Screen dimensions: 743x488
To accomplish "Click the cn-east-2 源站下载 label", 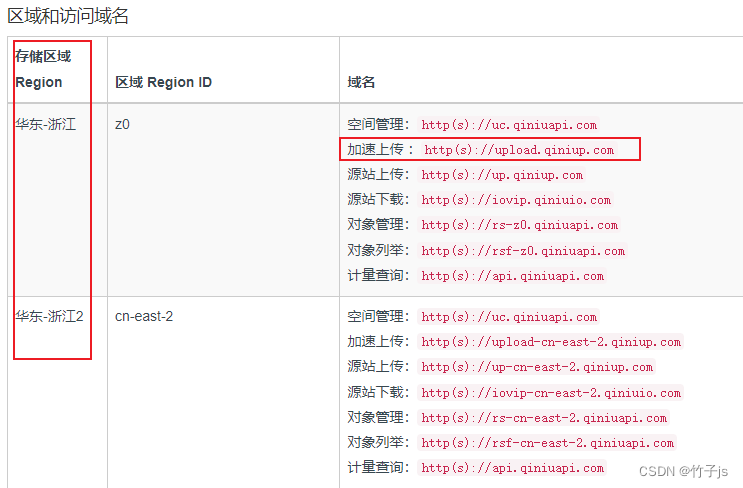I will tap(378, 392).
